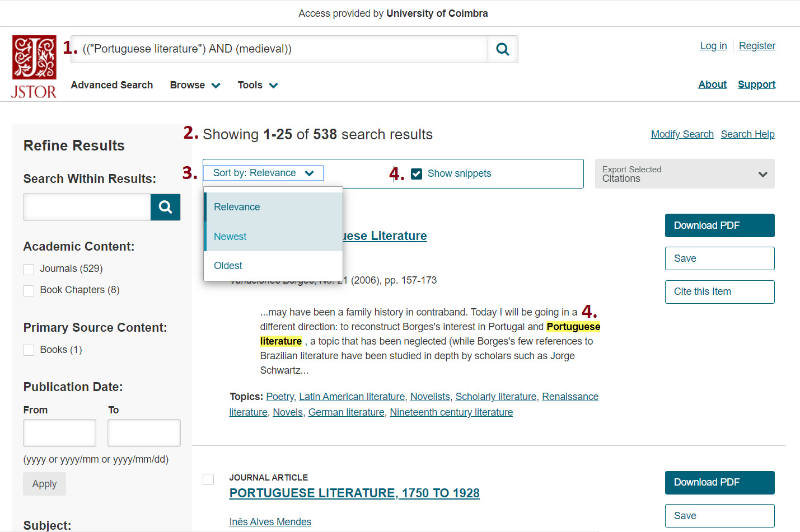Image resolution: width=800 pixels, height=532 pixels.
Task: Open Advanced Search
Action: [x=111, y=85]
